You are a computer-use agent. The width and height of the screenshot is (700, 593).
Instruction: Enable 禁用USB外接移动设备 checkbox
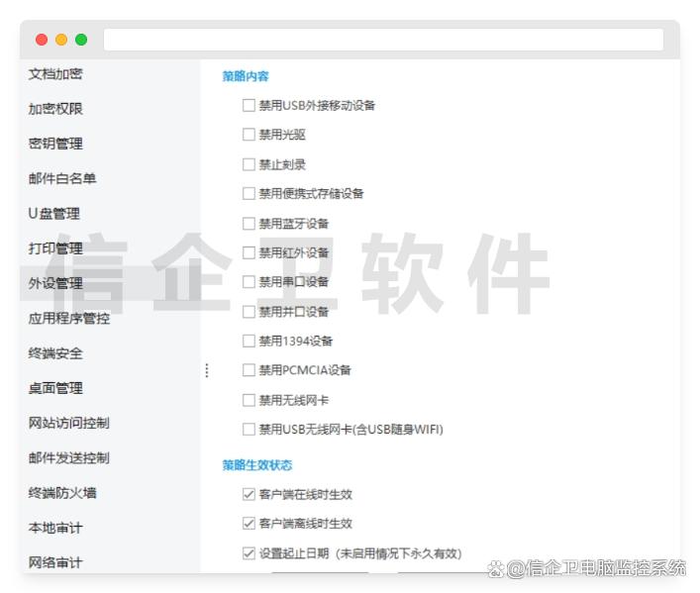[249, 105]
